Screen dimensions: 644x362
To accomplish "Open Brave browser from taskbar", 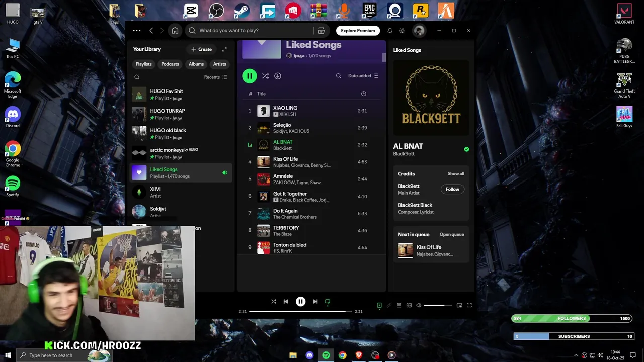I will coord(359,355).
